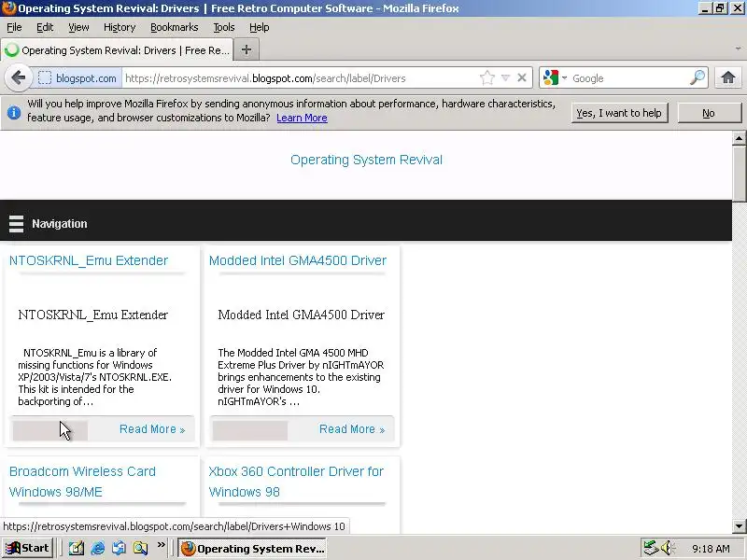Open the Modded Intel GMA4500 Driver title link

point(298,260)
